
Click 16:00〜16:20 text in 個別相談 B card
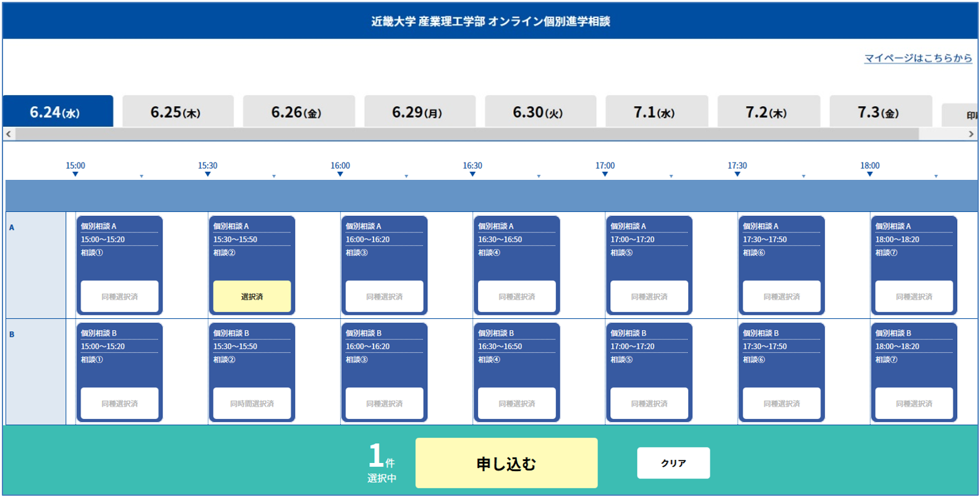pos(367,347)
